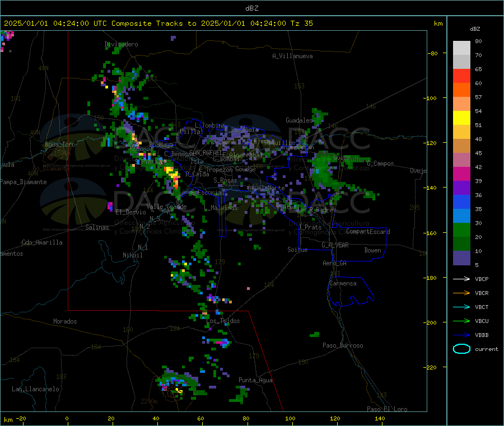
Task: Click the Valle_Grande map label
Action: [x=166, y=207]
